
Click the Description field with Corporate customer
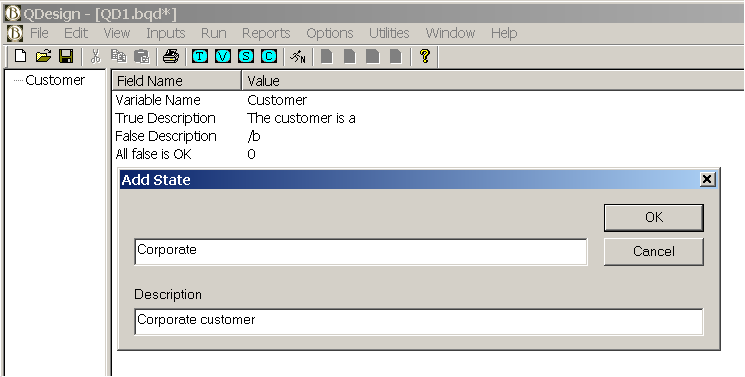419,322
